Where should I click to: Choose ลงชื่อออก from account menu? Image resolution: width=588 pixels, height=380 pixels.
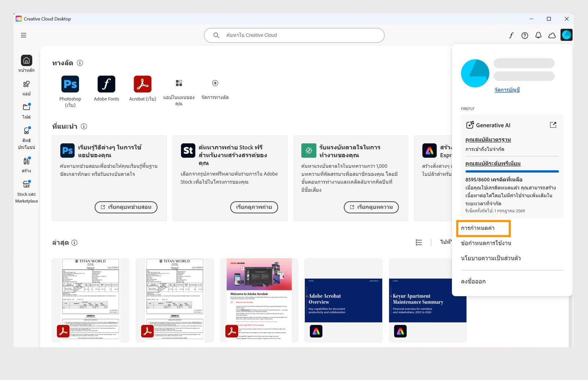tap(473, 281)
